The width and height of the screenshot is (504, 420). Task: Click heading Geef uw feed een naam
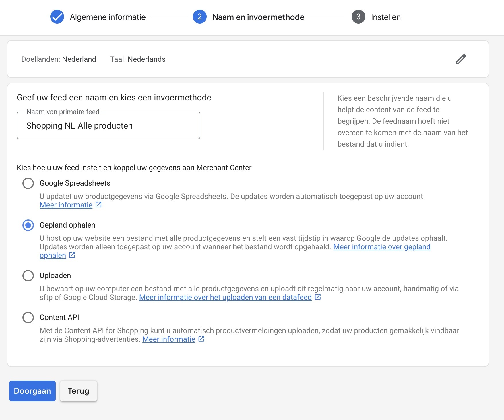pos(114,98)
